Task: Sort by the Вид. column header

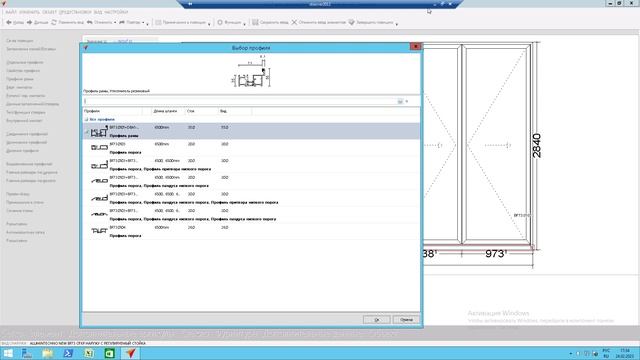Action: tap(235, 111)
